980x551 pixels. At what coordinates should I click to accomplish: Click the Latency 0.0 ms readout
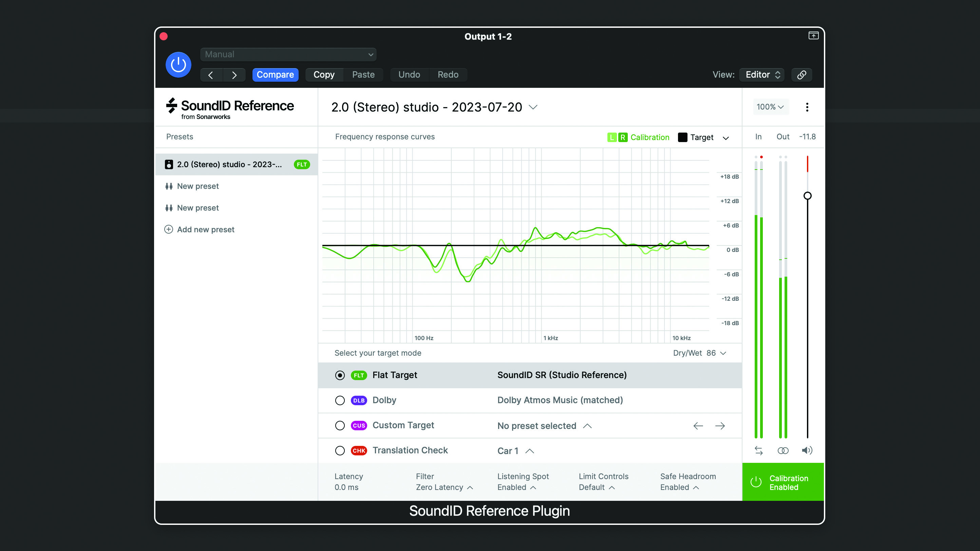pyautogui.click(x=348, y=482)
